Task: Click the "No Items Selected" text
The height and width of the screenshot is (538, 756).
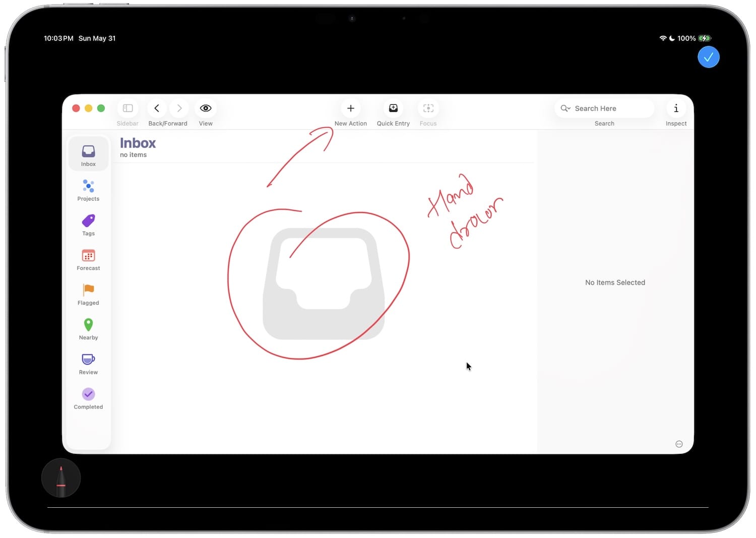Action: coord(615,283)
